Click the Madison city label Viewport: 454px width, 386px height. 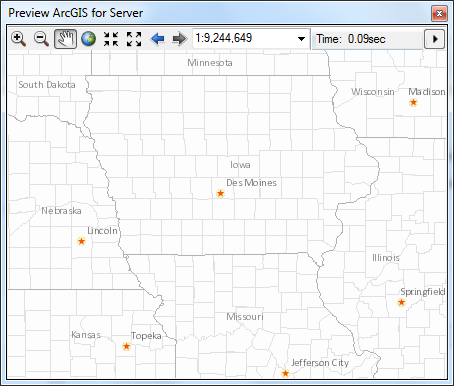click(x=427, y=92)
